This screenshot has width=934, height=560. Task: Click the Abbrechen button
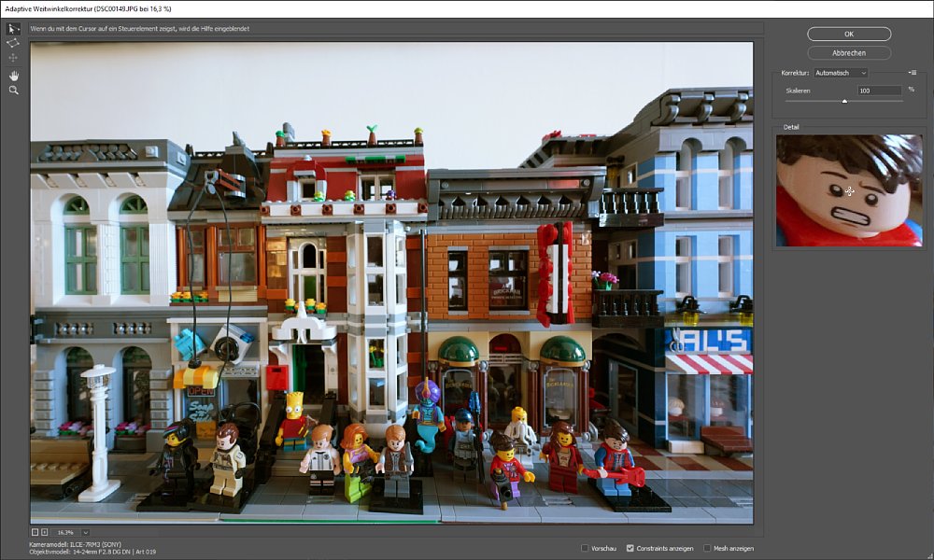849,53
